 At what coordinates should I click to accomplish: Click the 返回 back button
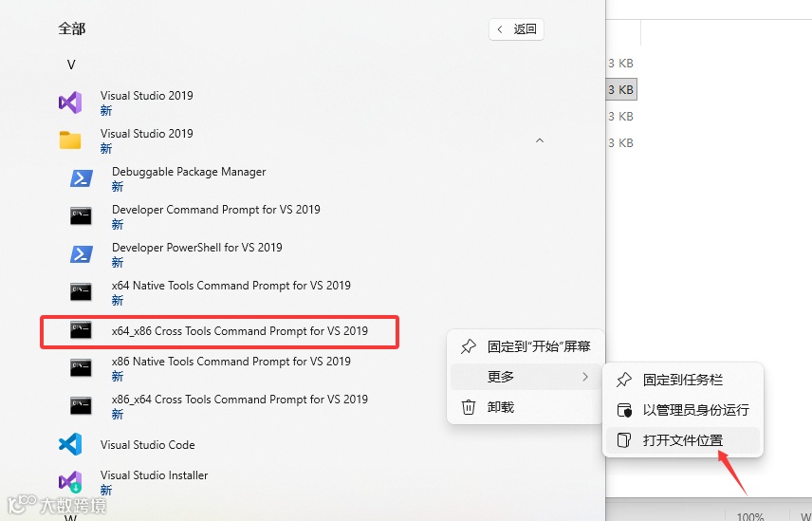[x=516, y=29]
